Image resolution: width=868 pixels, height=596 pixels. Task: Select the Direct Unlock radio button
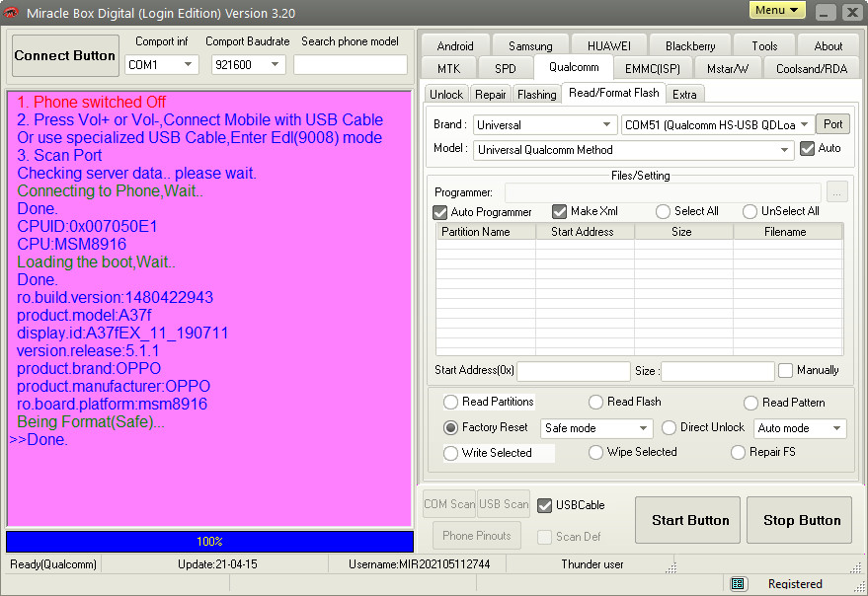point(669,428)
